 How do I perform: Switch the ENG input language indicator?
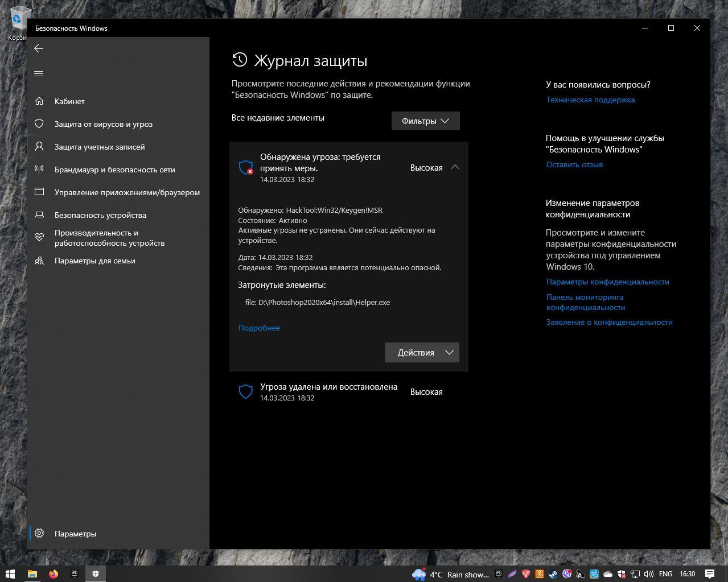(x=665, y=574)
